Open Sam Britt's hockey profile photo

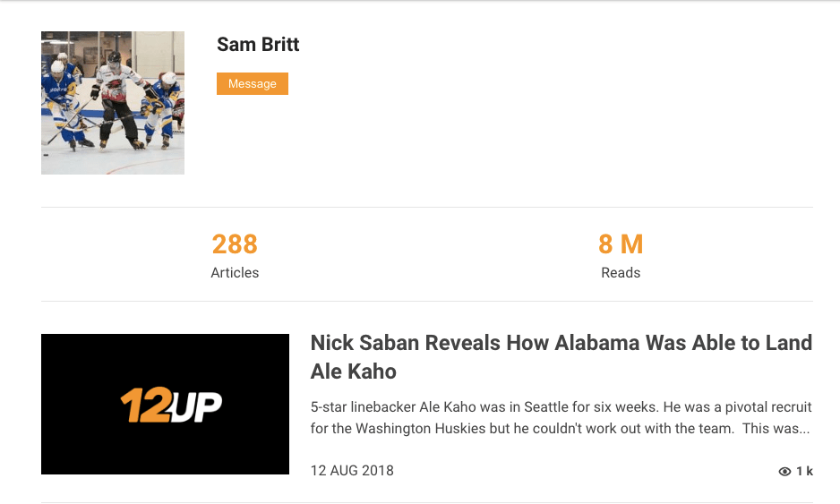[x=113, y=103]
